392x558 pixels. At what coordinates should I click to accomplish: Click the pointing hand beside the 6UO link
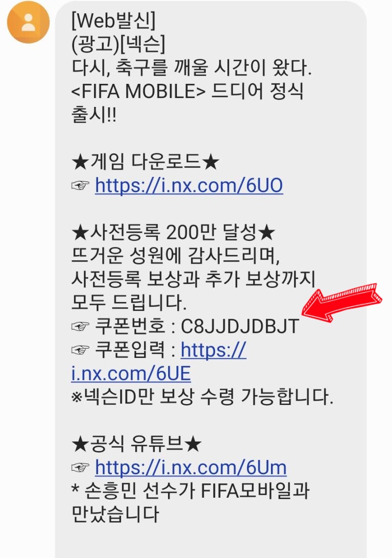(x=80, y=185)
